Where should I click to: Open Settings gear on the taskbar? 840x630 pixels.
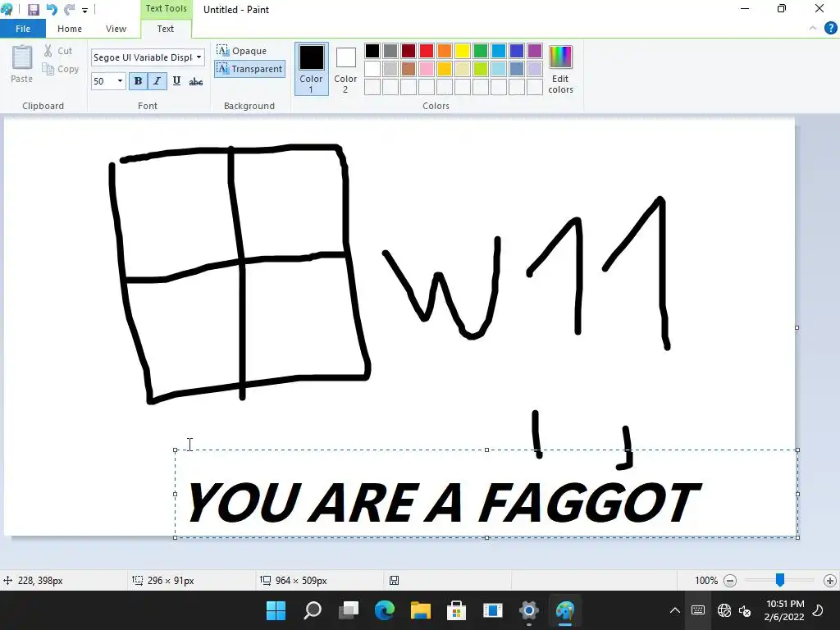pos(529,610)
